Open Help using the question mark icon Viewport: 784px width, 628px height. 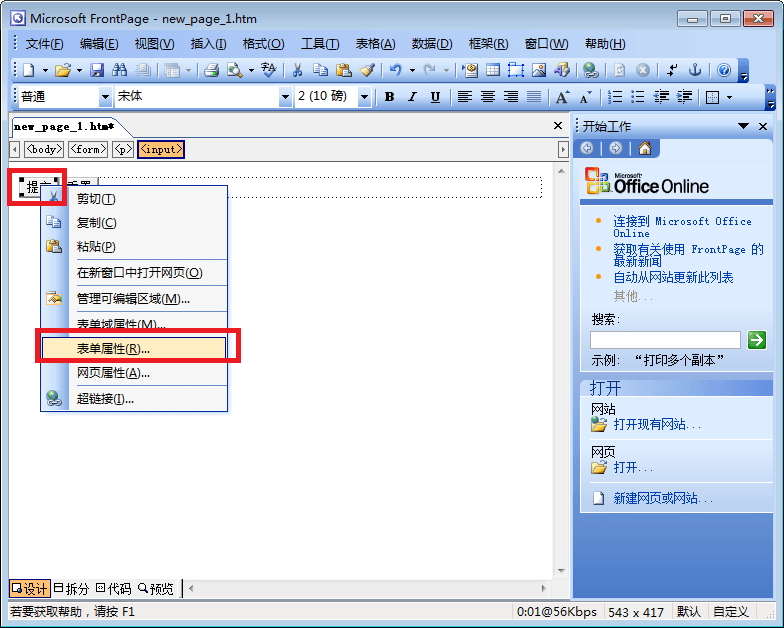click(724, 70)
